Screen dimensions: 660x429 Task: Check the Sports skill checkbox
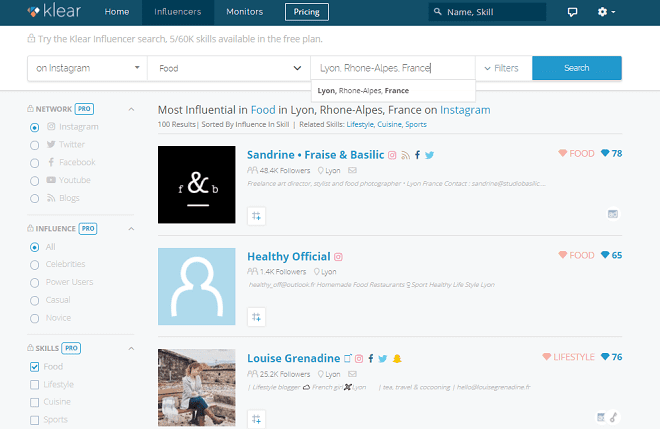click(35, 420)
